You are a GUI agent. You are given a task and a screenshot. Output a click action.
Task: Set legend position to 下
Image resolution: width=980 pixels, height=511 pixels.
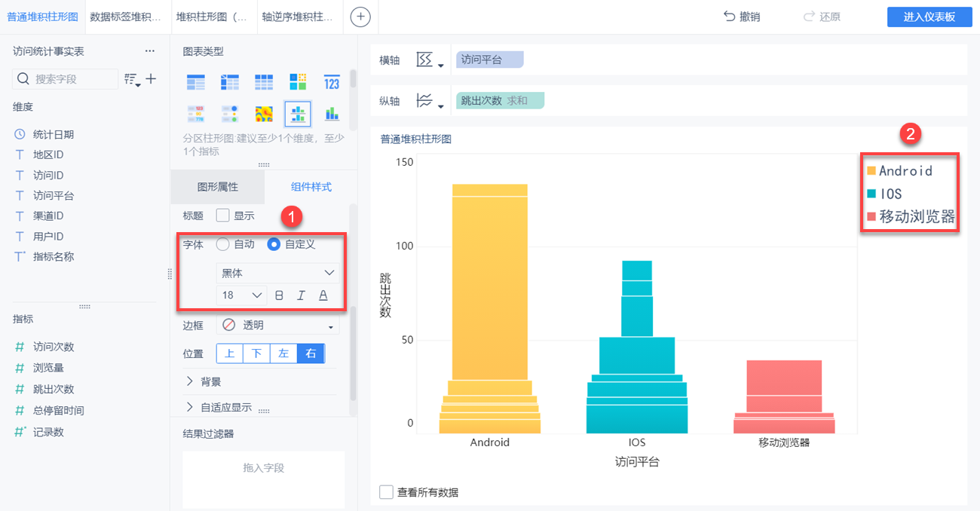pos(256,353)
